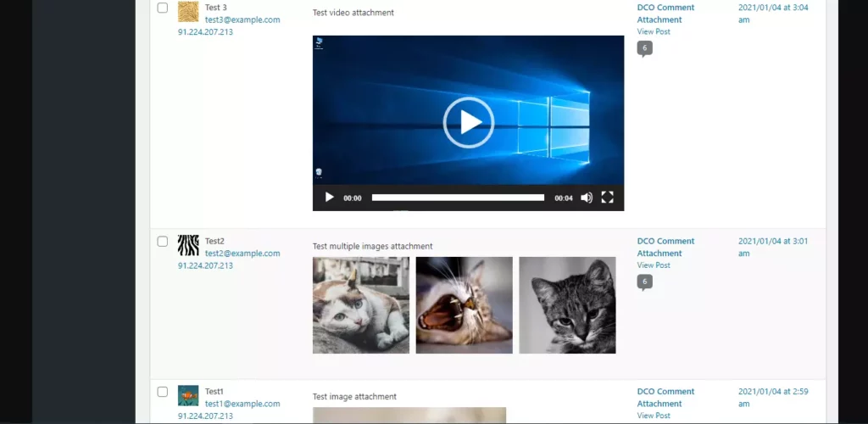Select the Test 3 comment checkbox

point(163,8)
